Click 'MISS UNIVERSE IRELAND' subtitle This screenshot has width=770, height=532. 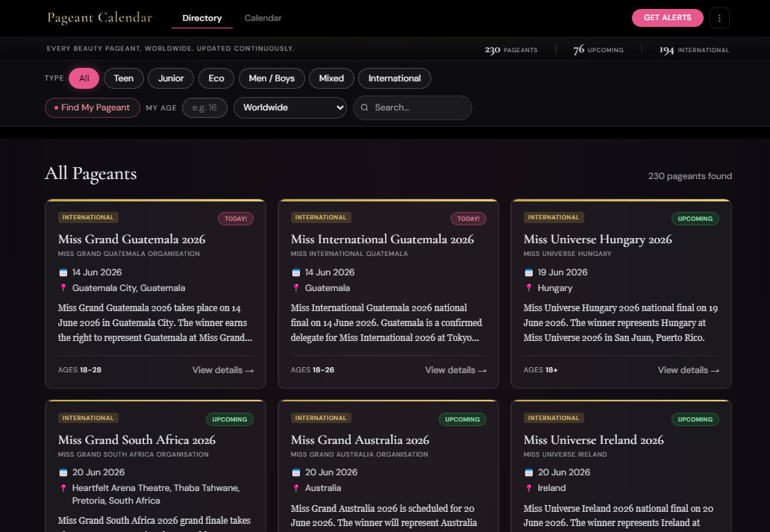tap(566, 454)
